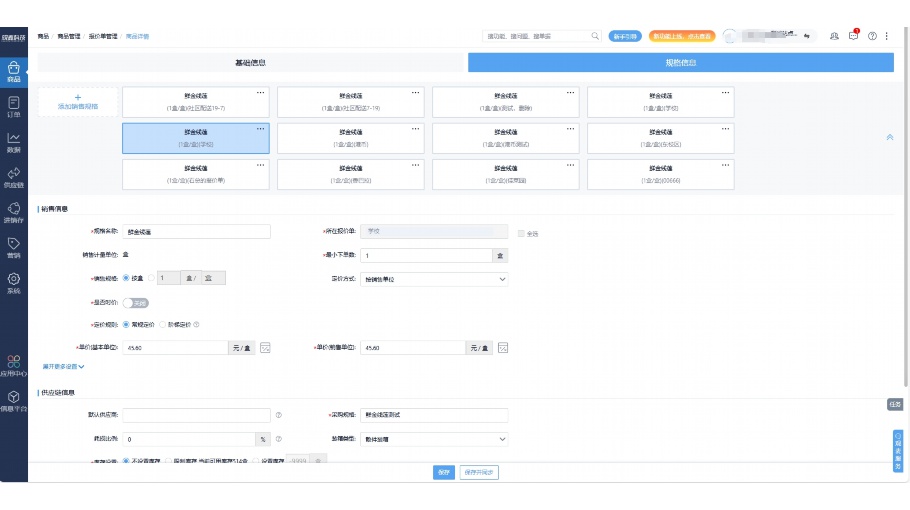Open the calculator icon beside 单价(基本单位)
Image resolution: width=910 pixels, height=510 pixels.
click(x=266, y=347)
